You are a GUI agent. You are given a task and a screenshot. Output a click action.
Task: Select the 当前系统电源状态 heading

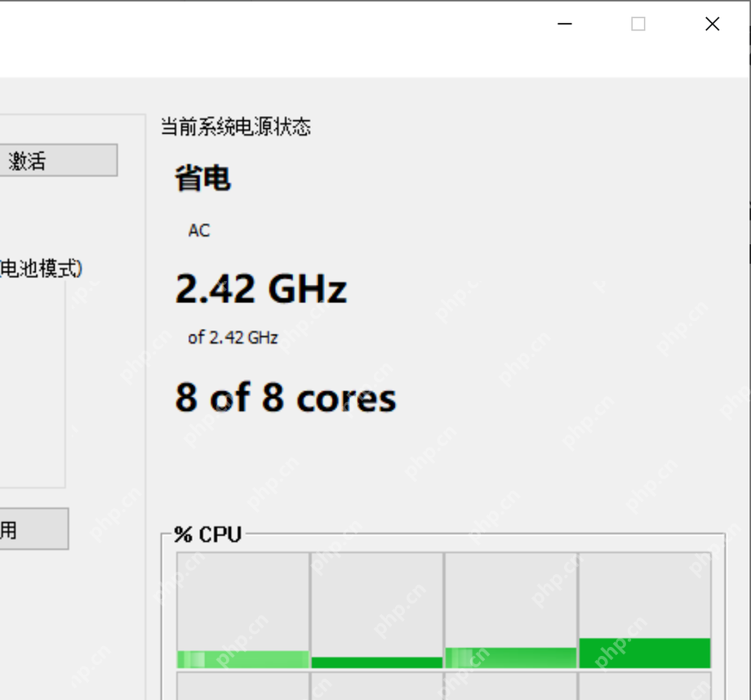click(x=236, y=127)
